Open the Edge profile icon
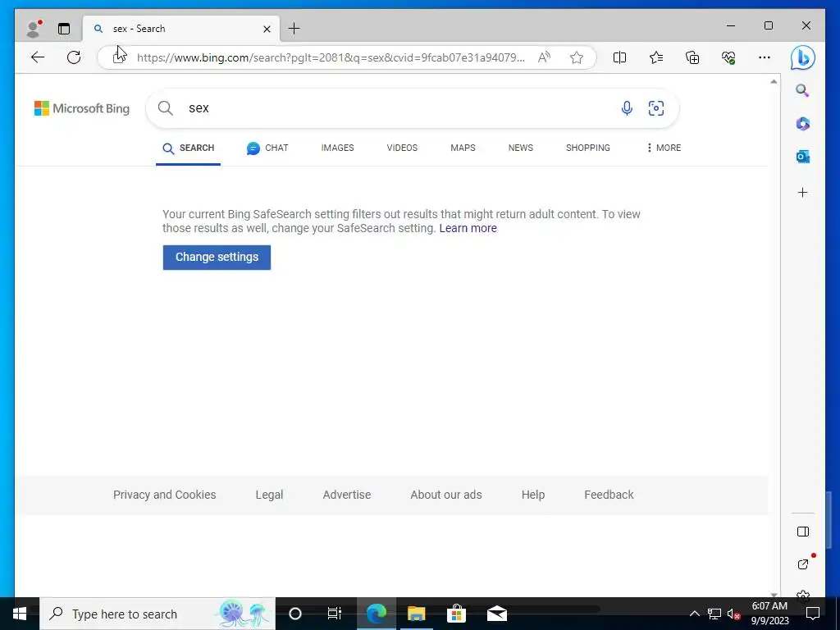Screen dimensions: 840x630 click(x=34, y=29)
